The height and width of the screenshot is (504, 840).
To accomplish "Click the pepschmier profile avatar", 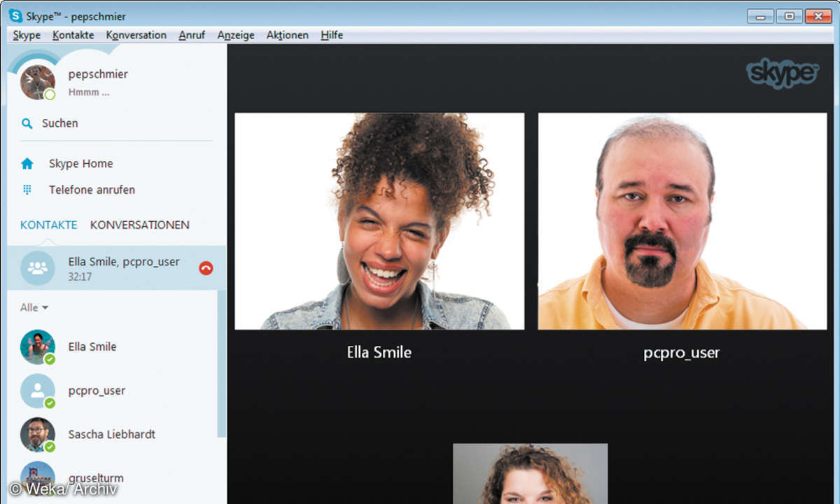I will point(37,82).
